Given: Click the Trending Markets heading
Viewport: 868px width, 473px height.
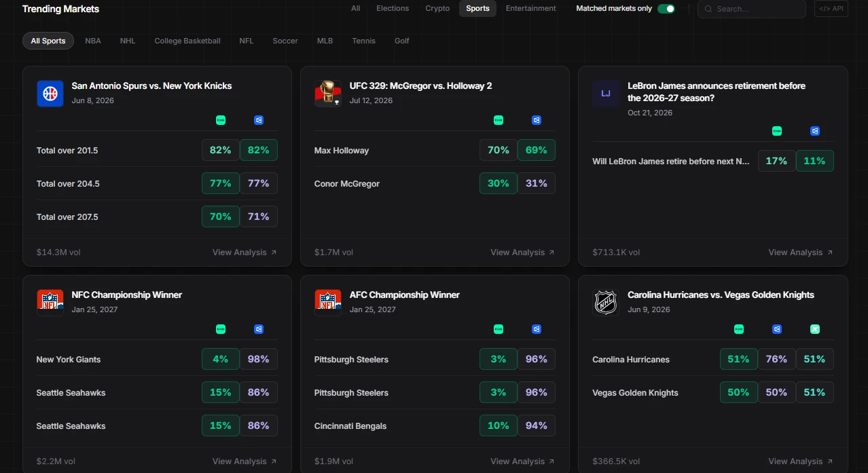Looking at the screenshot, I should point(60,9).
